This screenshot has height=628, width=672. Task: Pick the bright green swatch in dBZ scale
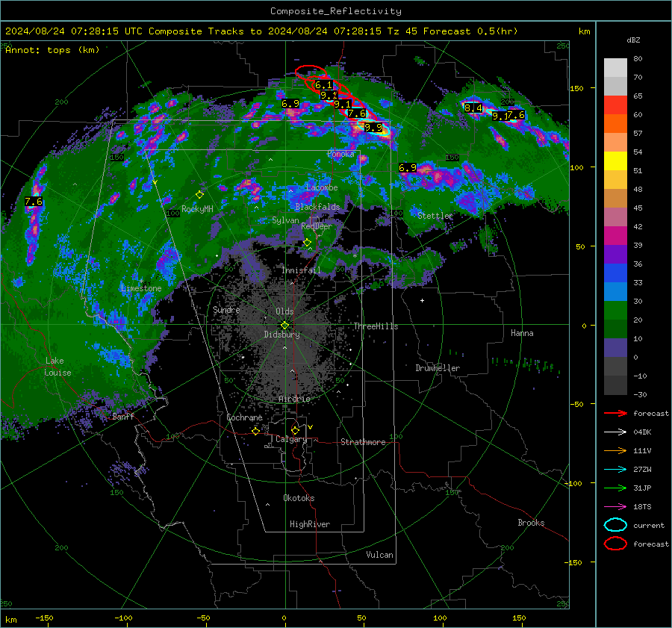pos(615,311)
